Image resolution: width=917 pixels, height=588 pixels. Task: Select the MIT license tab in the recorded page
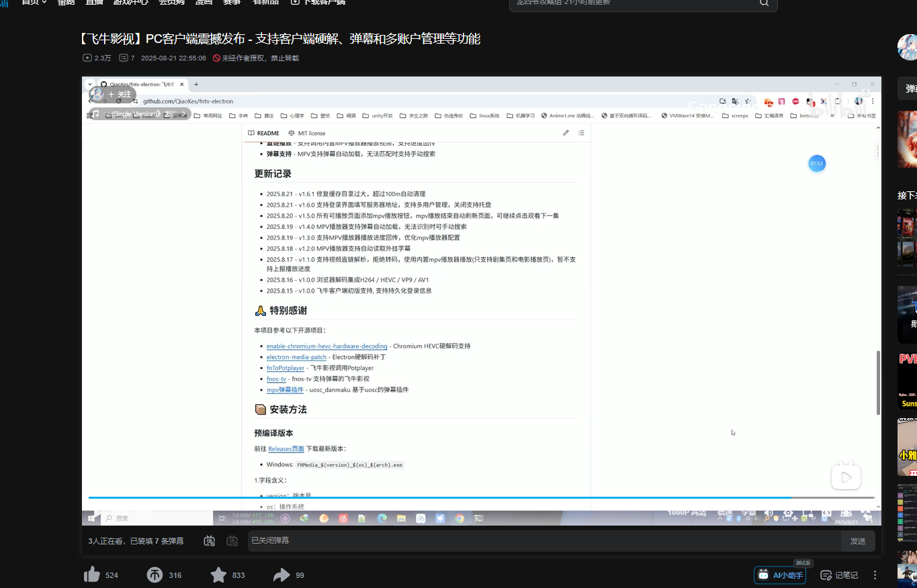pos(306,133)
